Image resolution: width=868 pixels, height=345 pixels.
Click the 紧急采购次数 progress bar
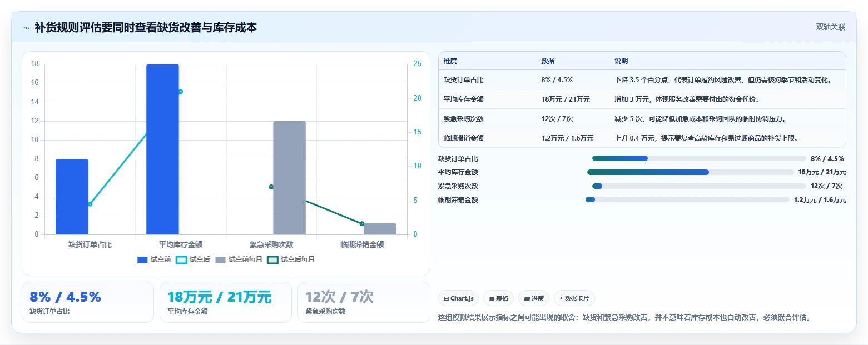click(699, 186)
